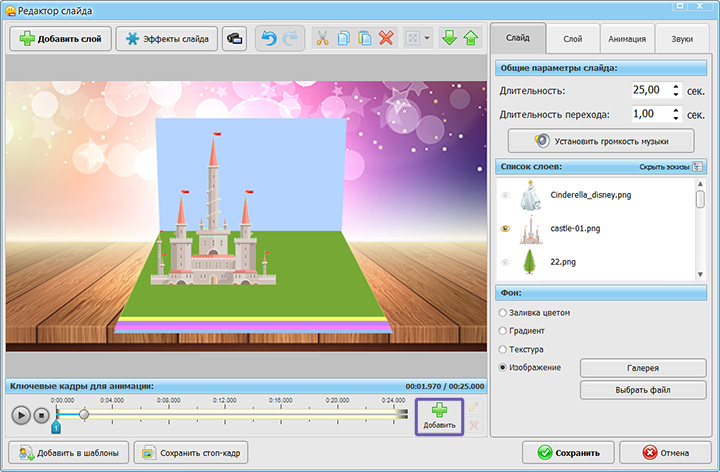
Task: Delete the selected layer with the red X
Action: pos(386,38)
